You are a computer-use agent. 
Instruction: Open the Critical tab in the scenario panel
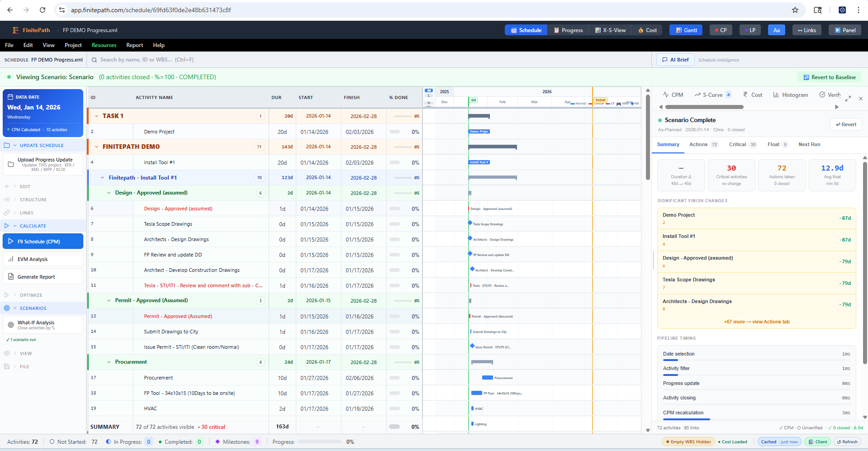[742, 145]
